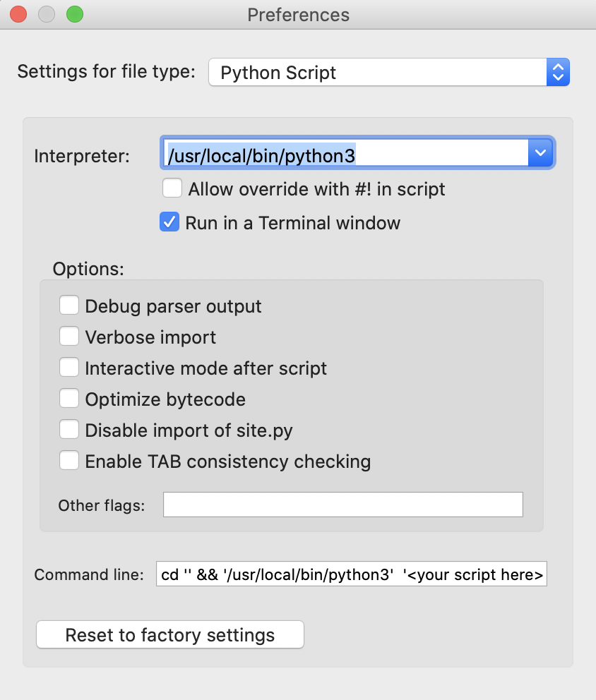This screenshot has width=596, height=700.
Task: Expand the Interpreter path dropdown arrow
Action: tap(540, 152)
